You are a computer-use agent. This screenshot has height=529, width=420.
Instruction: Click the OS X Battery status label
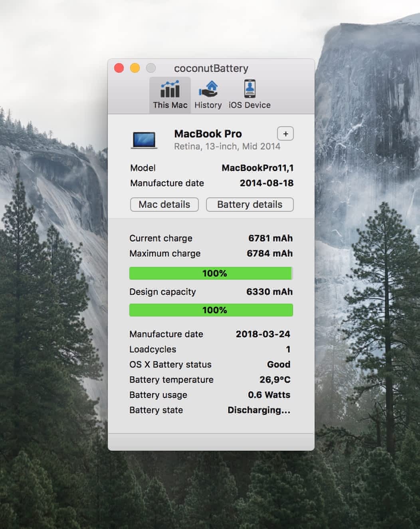tap(170, 364)
